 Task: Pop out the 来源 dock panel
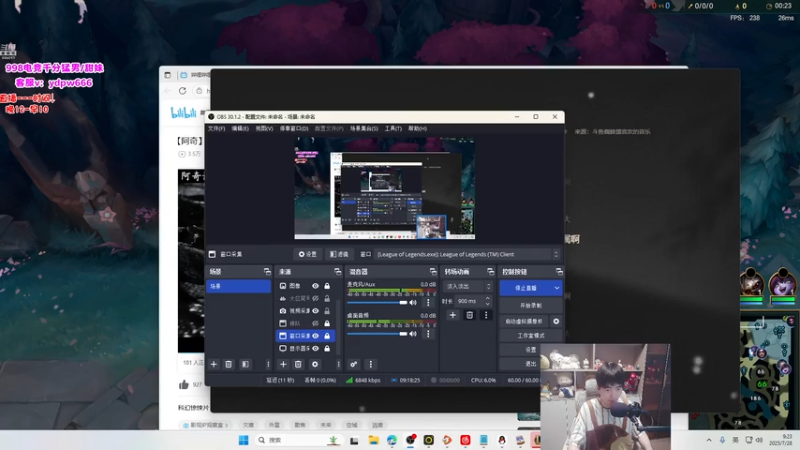[x=337, y=271]
